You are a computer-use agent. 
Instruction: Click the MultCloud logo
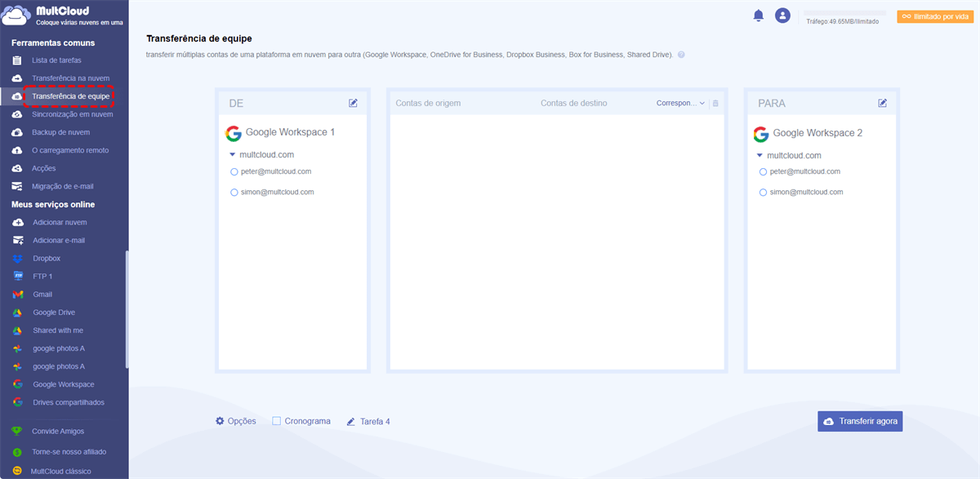point(63,16)
